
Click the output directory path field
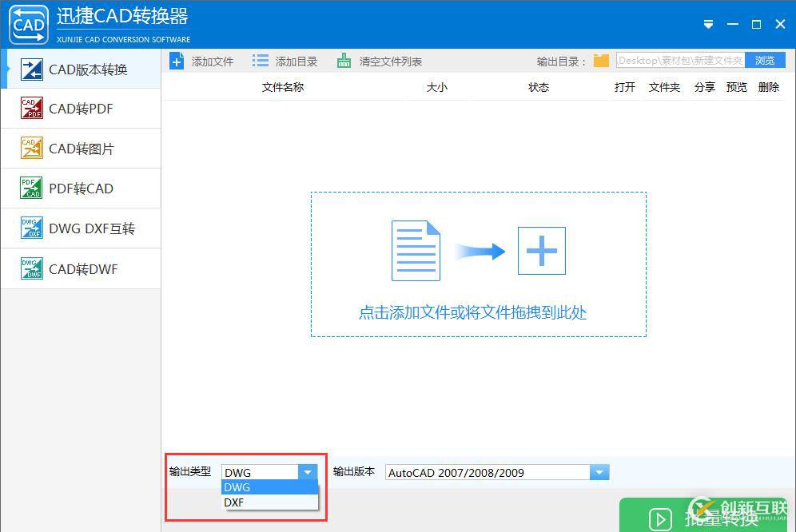679,60
